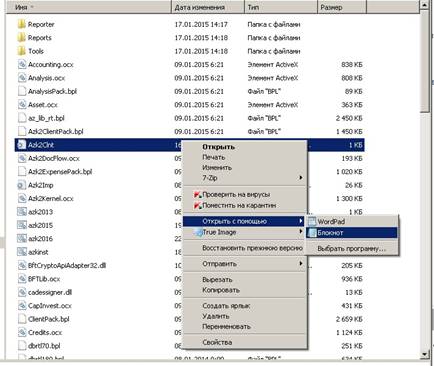
Task: Click the dbrtl70.bpl file icon
Action: [x=22, y=346]
